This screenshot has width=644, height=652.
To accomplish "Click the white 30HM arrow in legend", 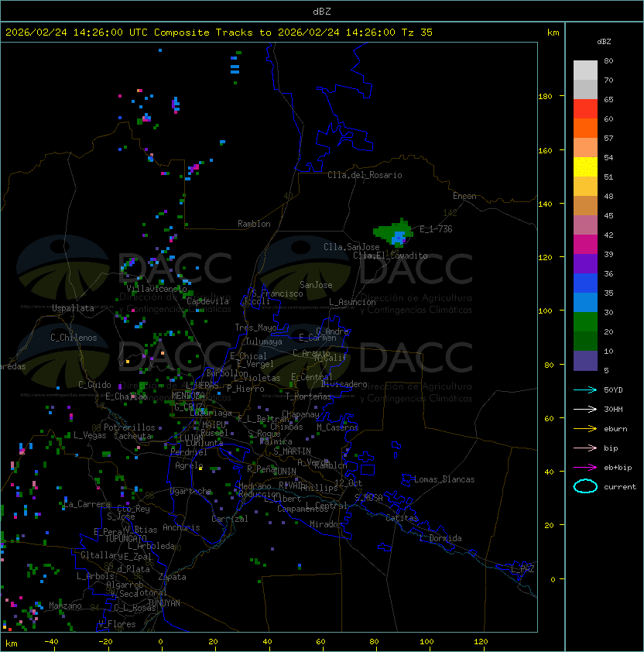I will click(585, 409).
